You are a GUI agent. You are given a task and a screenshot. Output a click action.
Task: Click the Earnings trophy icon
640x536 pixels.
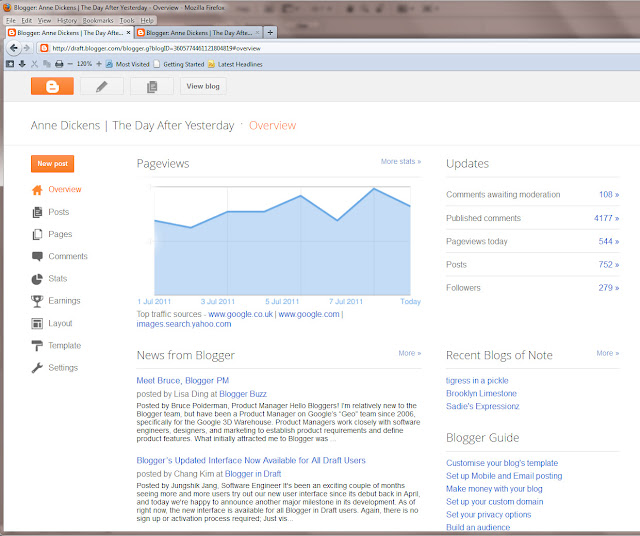point(37,301)
